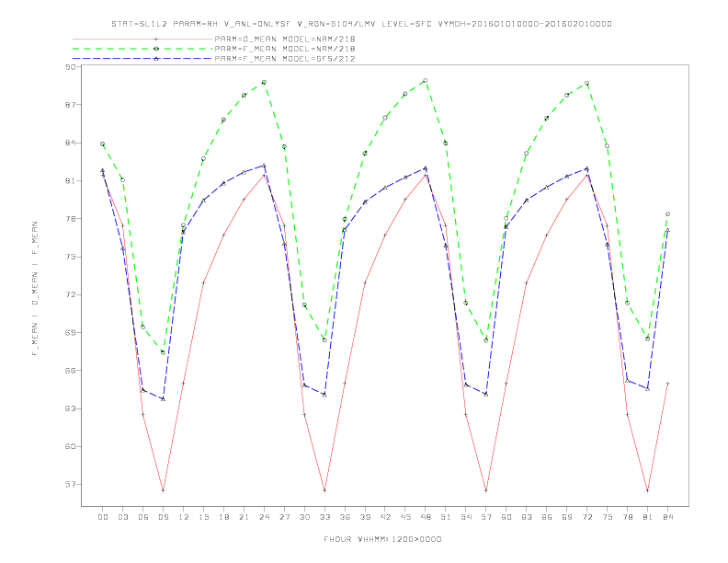Click the green circle marker at forecast hour 00
Image resolution: width=728 pixels, height=563 pixels.
coord(103,144)
